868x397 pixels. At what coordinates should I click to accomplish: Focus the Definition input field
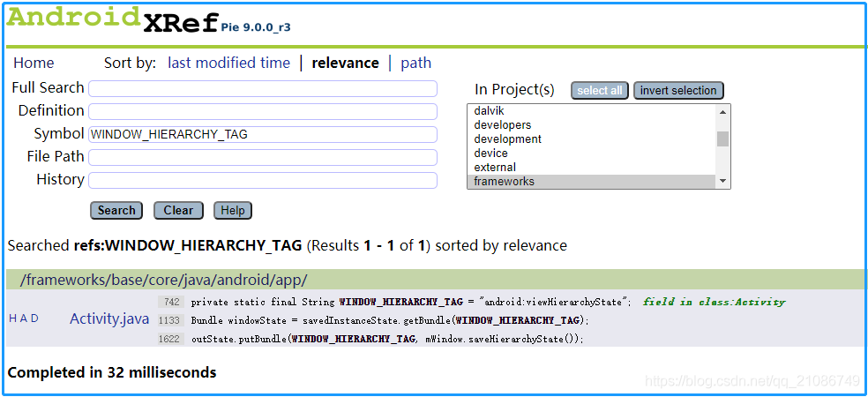[x=263, y=111]
